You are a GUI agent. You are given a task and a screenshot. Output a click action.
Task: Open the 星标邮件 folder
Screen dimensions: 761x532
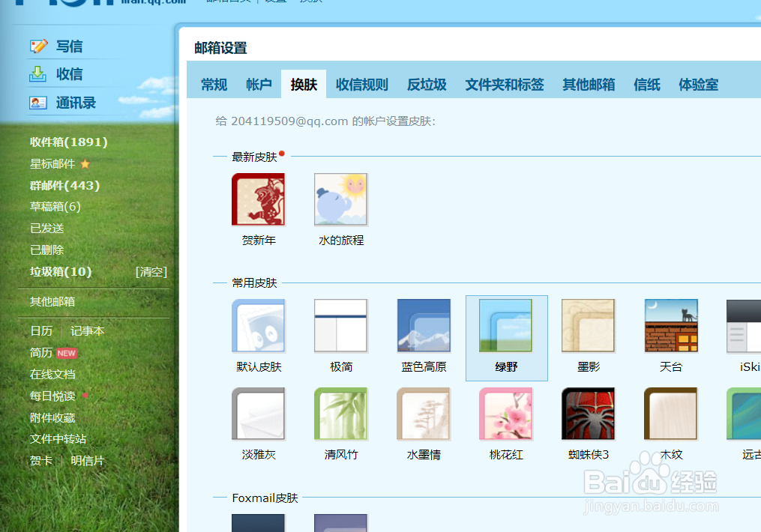coord(52,164)
